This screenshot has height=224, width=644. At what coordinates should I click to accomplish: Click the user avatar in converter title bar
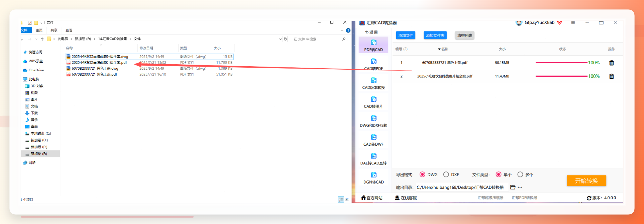point(519,22)
